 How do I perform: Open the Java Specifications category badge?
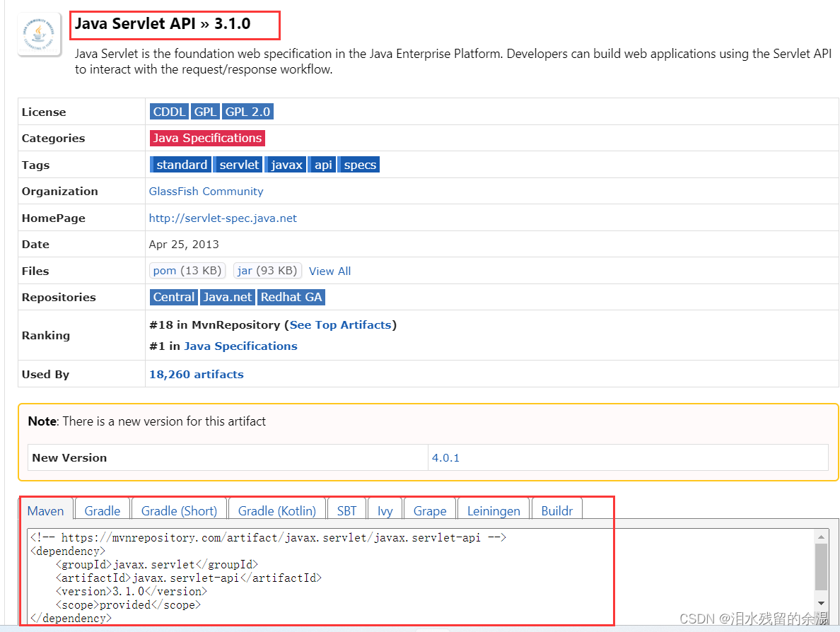click(207, 138)
